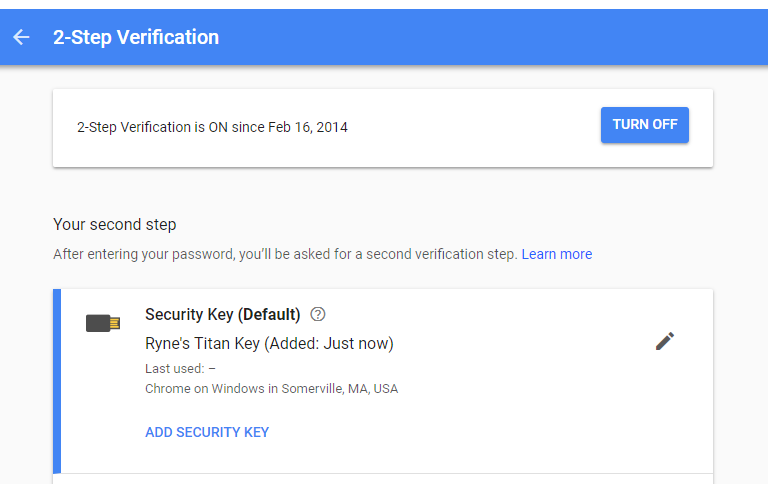768x484 pixels.
Task: Select the Ryne's Titan Key entry
Action: [269, 343]
